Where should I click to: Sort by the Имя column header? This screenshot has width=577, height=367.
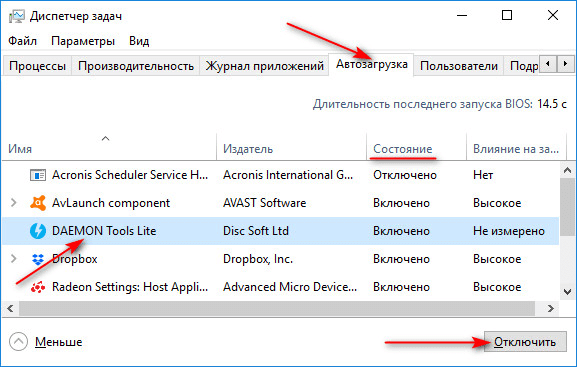pyautogui.click(x=109, y=147)
